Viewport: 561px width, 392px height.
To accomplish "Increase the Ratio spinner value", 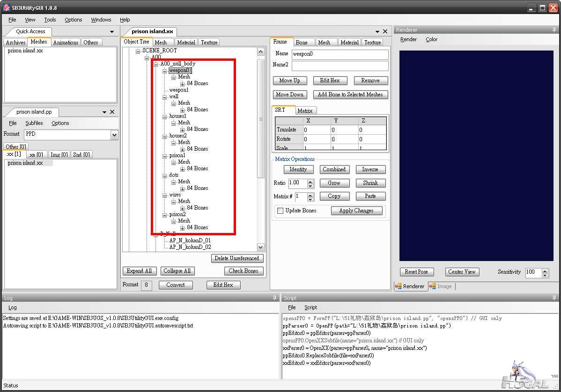I will [310, 181].
